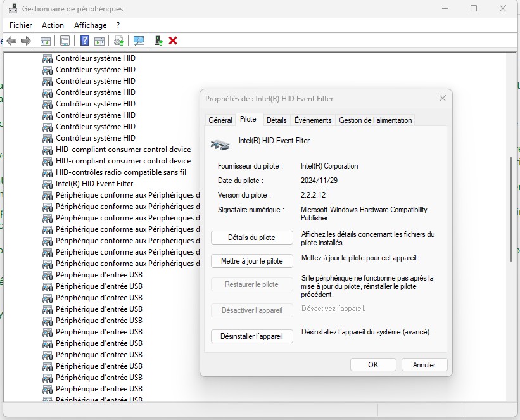Open the Properties toolbar icon
Image resolution: width=520 pixels, height=420 pixels.
(65, 41)
